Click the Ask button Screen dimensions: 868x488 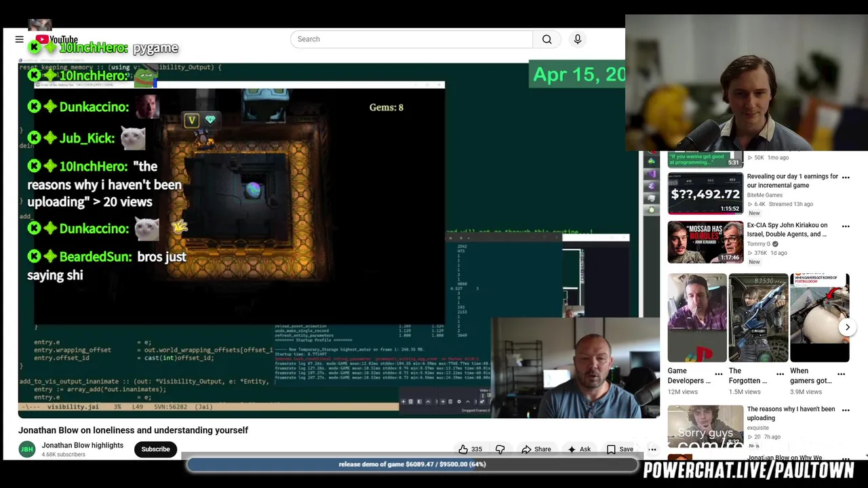tap(578, 449)
